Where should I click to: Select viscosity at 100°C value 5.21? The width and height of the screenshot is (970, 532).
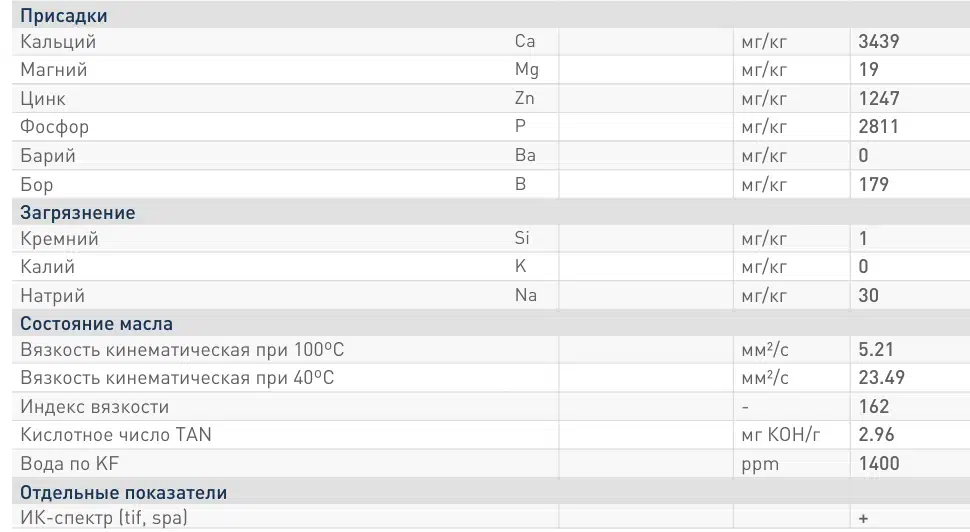(876, 350)
